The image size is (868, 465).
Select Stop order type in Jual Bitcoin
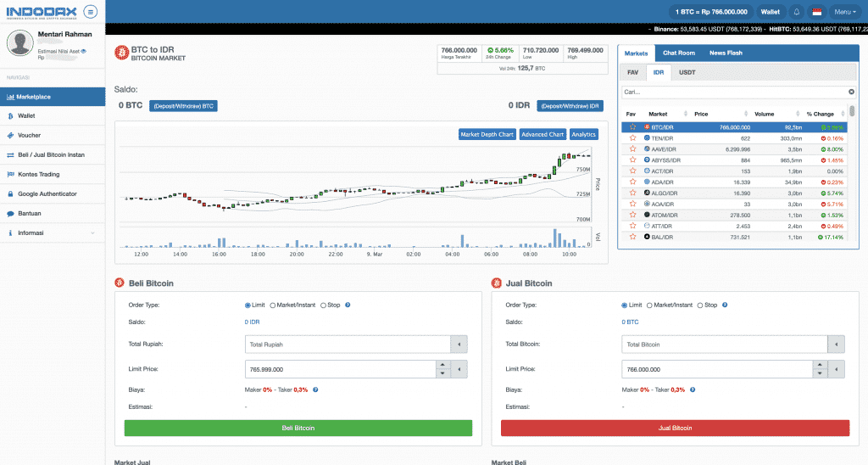tap(701, 305)
